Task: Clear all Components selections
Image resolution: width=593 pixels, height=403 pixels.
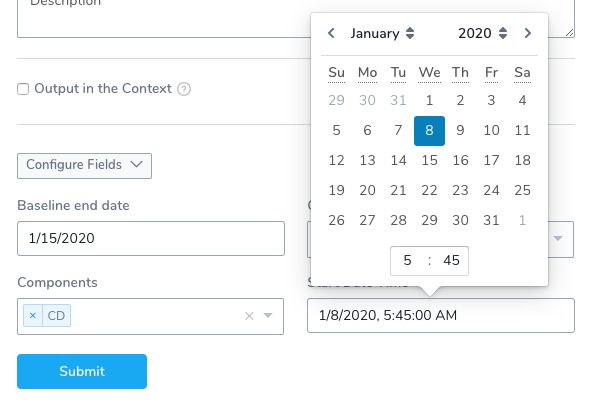Action: 249,316
